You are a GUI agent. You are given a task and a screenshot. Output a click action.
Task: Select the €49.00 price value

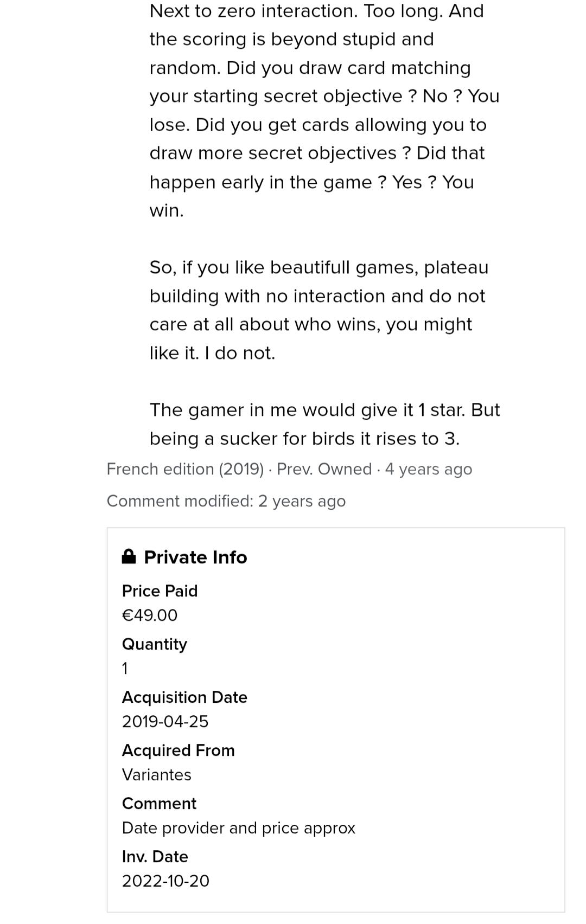point(150,615)
